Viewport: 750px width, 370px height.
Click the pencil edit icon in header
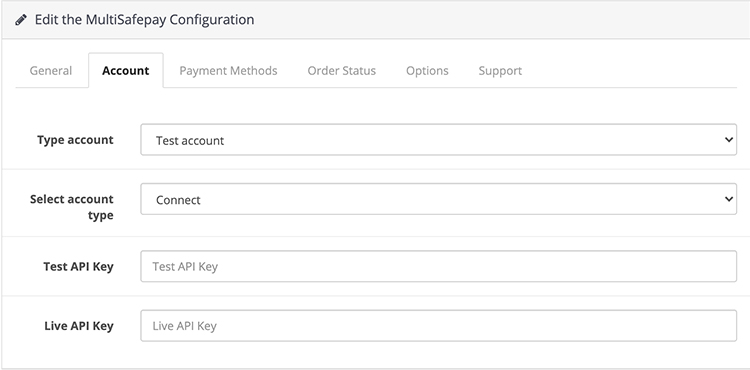(x=21, y=20)
